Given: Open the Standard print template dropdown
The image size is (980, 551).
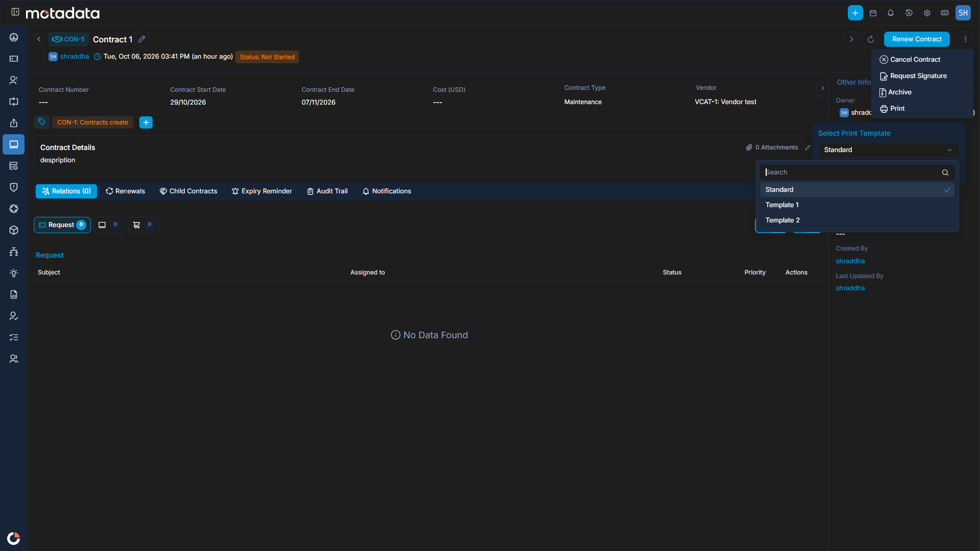Looking at the screenshot, I should coord(888,150).
